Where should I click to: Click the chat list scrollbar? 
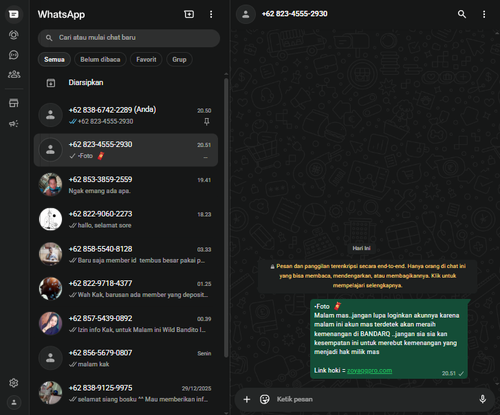[226, 217]
